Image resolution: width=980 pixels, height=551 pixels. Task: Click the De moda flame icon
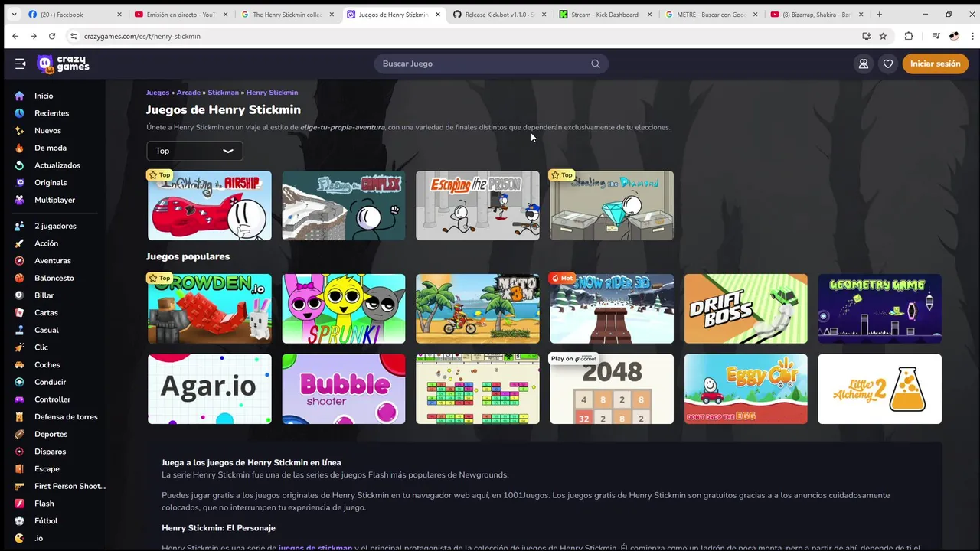tap(19, 148)
